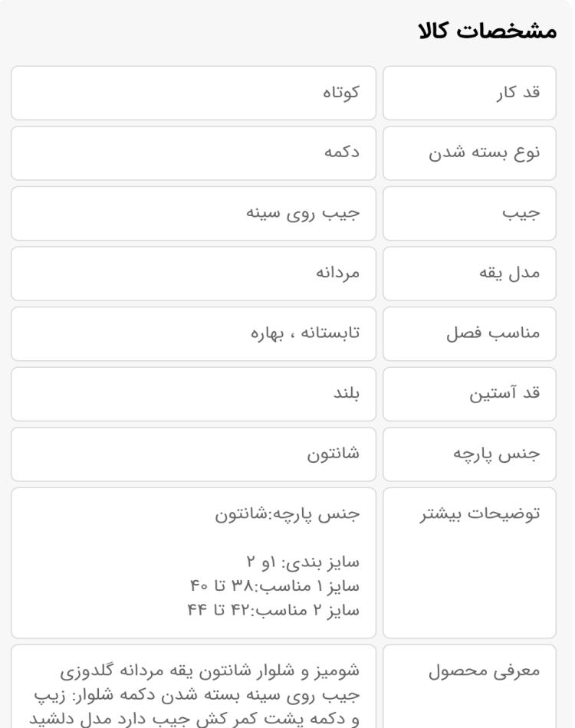The height and width of the screenshot is (728, 575).
Task: Click the بلند value cell
Action: (x=193, y=394)
